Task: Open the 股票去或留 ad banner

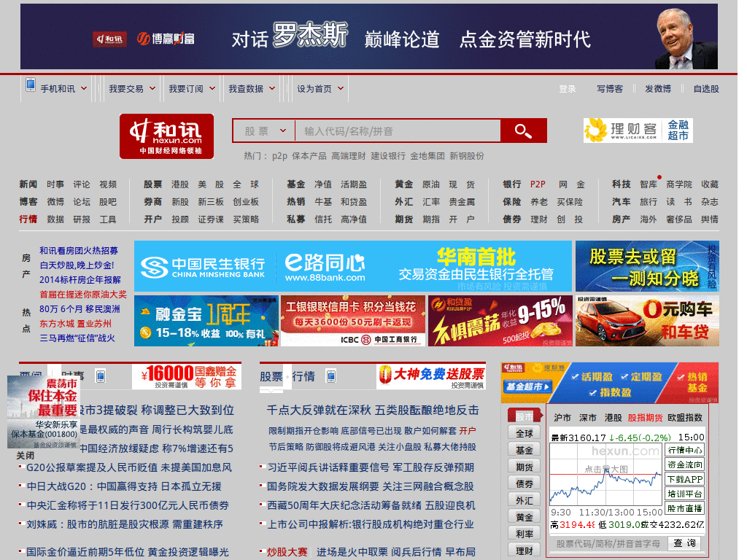Action: [x=647, y=266]
